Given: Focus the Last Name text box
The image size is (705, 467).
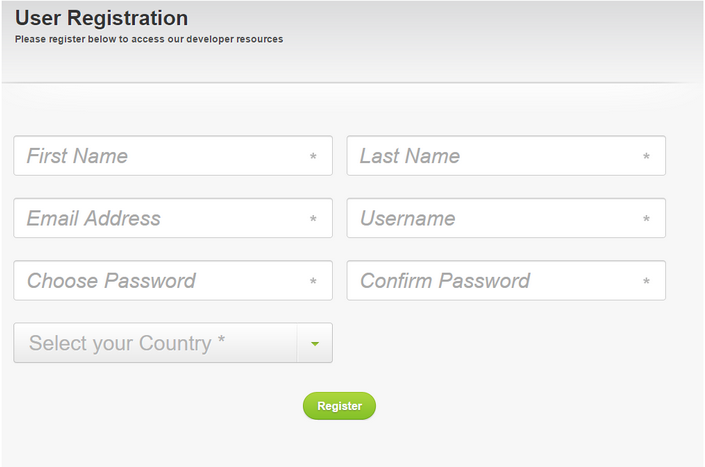Looking at the screenshot, I should (x=506, y=156).
